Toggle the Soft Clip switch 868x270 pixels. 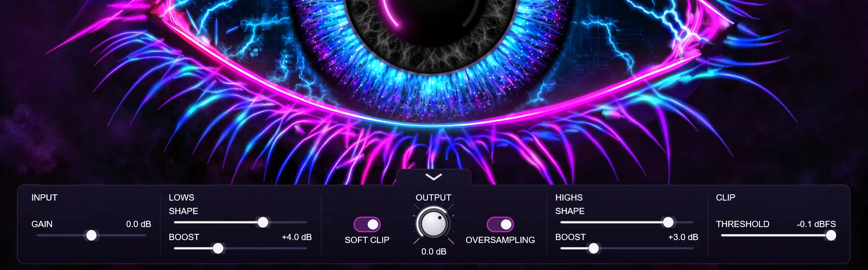tap(367, 224)
